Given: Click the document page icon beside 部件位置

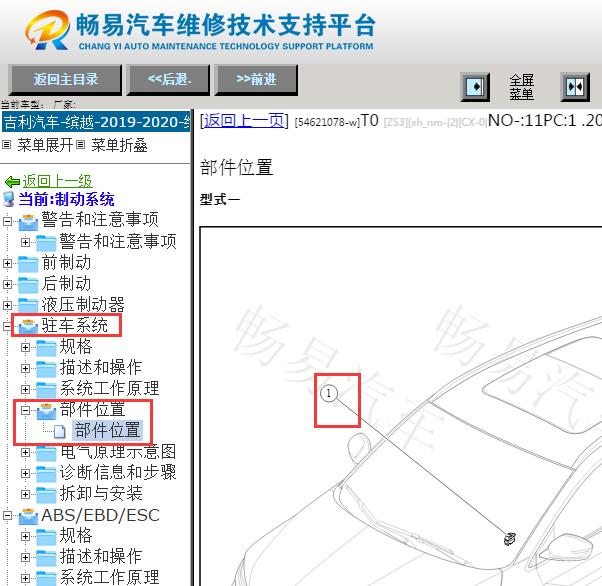Looking at the screenshot, I should coord(60,431).
